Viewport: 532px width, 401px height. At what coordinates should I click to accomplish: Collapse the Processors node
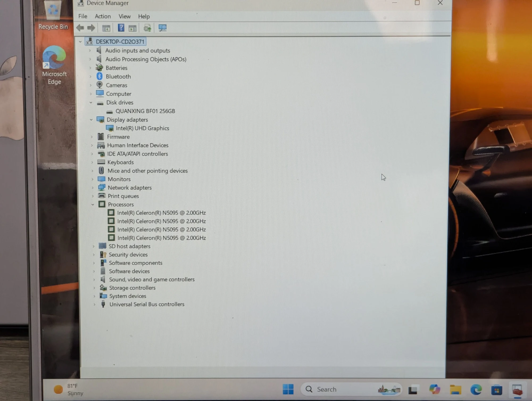(93, 204)
